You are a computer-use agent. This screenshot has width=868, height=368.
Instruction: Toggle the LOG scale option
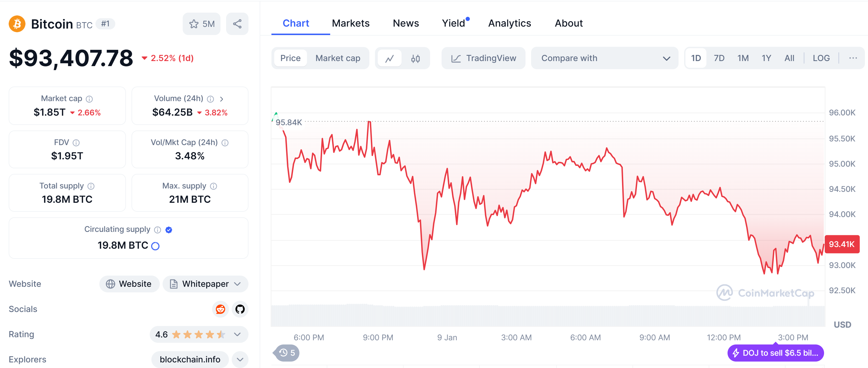click(x=821, y=58)
